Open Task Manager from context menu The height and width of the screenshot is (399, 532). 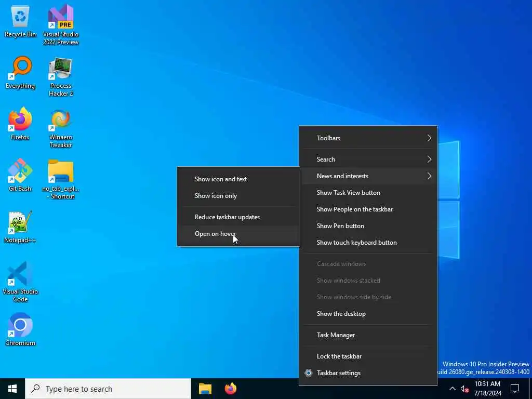click(368, 335)
